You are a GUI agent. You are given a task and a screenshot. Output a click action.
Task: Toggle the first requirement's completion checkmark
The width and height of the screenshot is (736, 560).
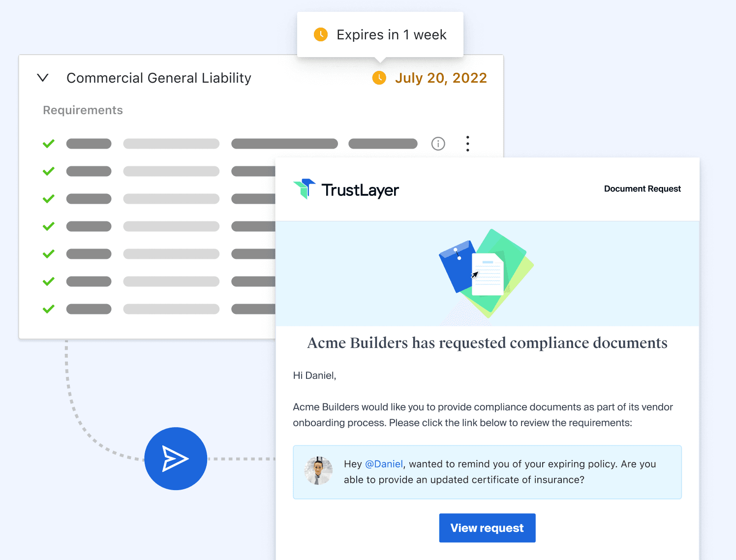coord(48,143)
